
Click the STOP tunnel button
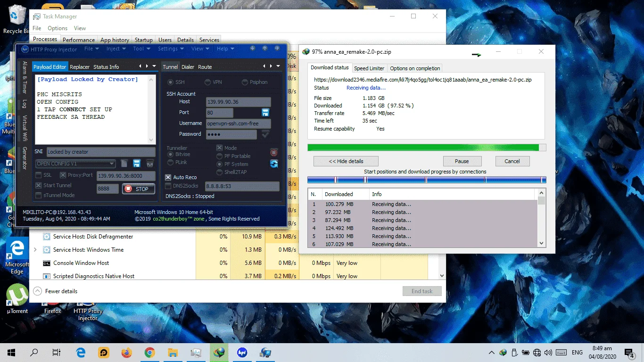[x=138, y=189]
